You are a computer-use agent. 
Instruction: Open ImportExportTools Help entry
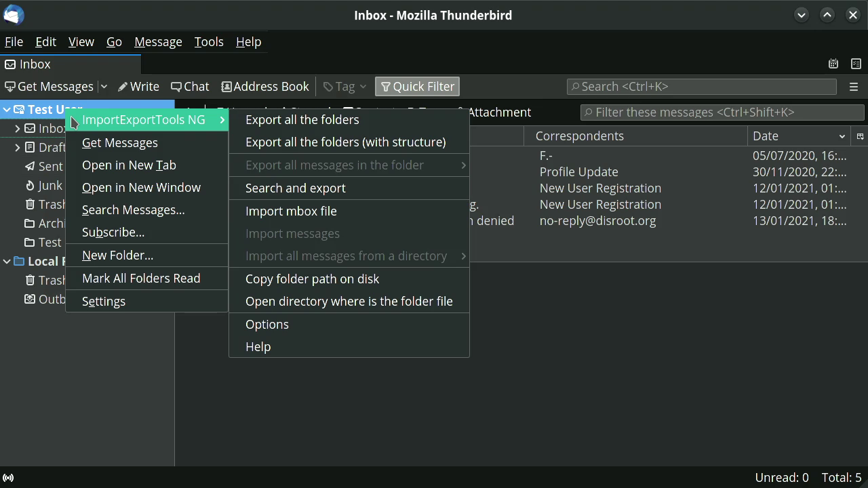pos(349,347)
